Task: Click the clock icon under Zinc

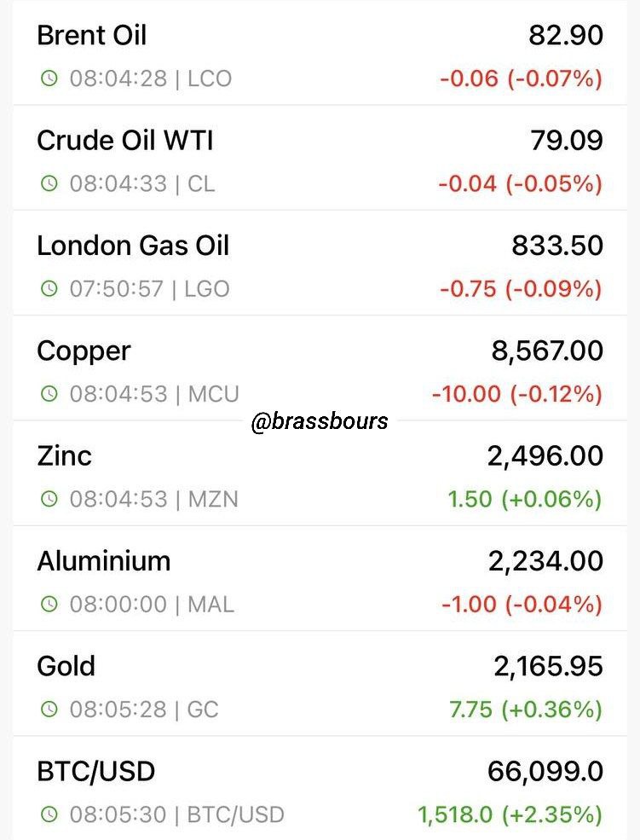Action: tap(49, 499)
